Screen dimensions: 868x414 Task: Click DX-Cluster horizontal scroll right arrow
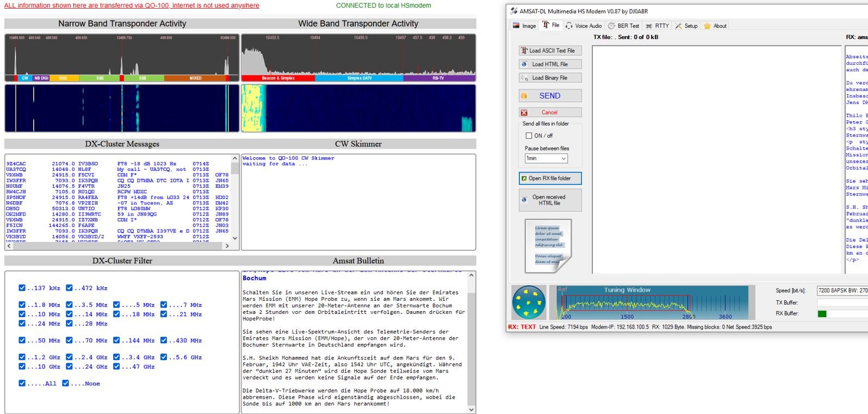coord(227,246)
